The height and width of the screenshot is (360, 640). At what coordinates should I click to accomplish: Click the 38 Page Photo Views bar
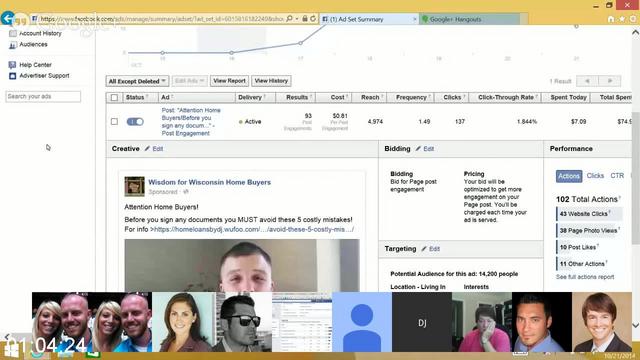(x=589, y=231)
